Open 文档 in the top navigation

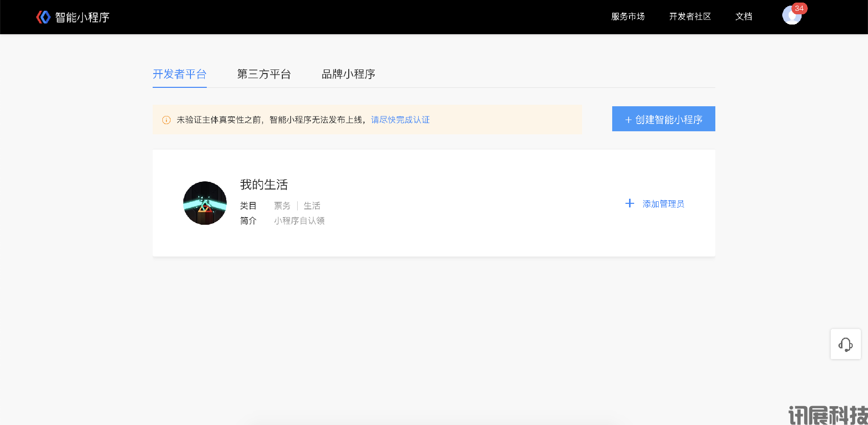point(743,16)
